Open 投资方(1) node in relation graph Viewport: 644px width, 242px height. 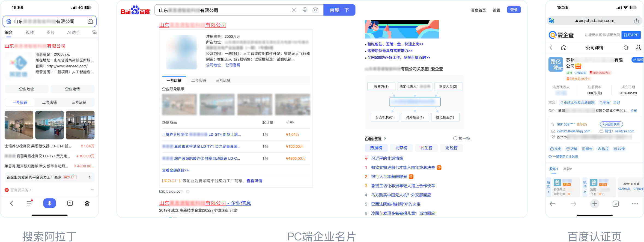[x=381, y=86]
